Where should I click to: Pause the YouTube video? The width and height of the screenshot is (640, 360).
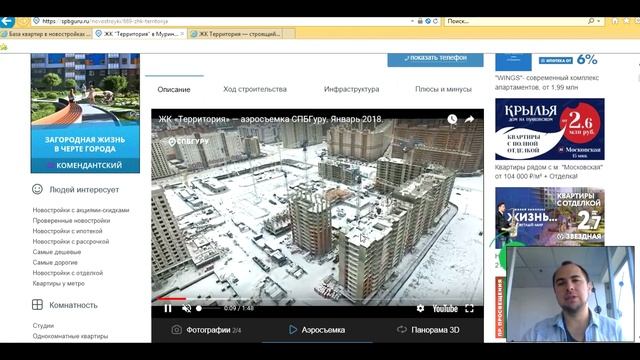[168, 309]
